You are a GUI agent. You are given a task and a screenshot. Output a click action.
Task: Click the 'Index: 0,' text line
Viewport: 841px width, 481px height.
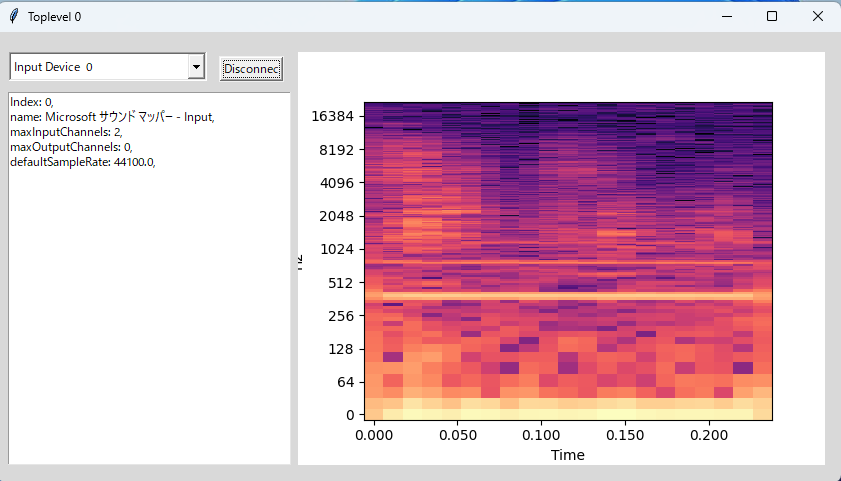[x=31, y=102]
